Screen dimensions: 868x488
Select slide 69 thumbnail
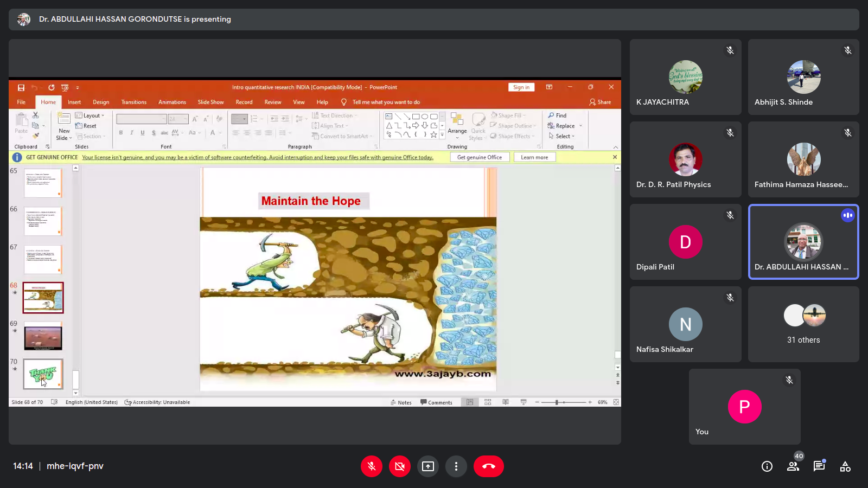click(x=43, y=336)
